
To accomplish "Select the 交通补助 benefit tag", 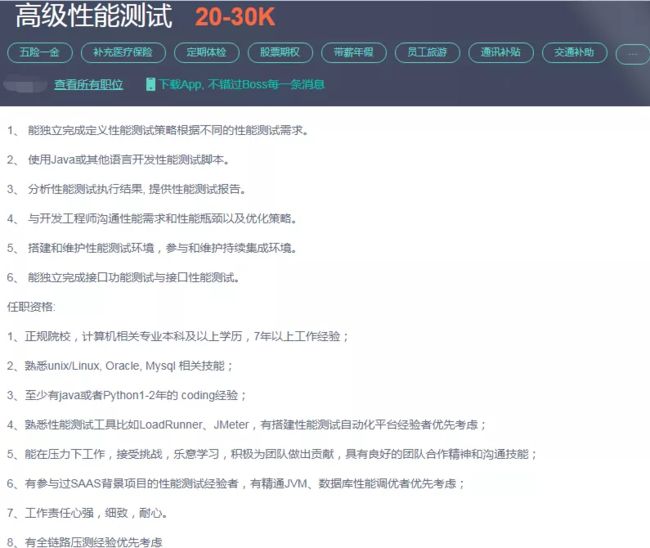I will coord(575,52).
